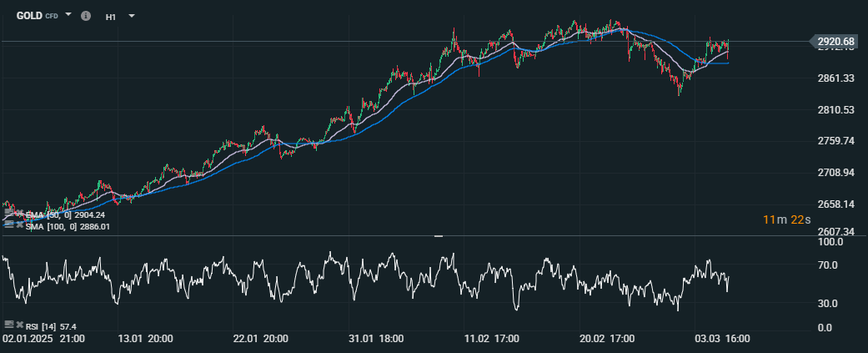This screenshot has height=353, width=868.
Task: Expand the H1 timeframe dropdown arrow
Action: point(132,16)
